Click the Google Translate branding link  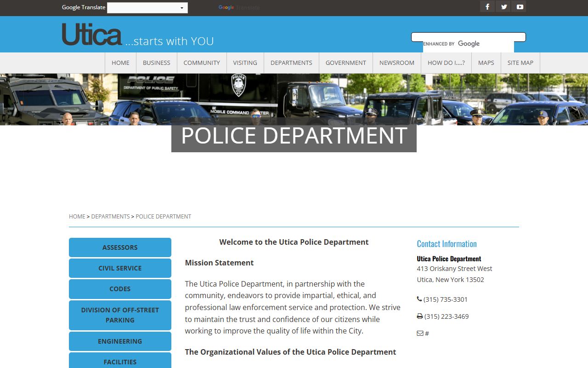point(239,7)
